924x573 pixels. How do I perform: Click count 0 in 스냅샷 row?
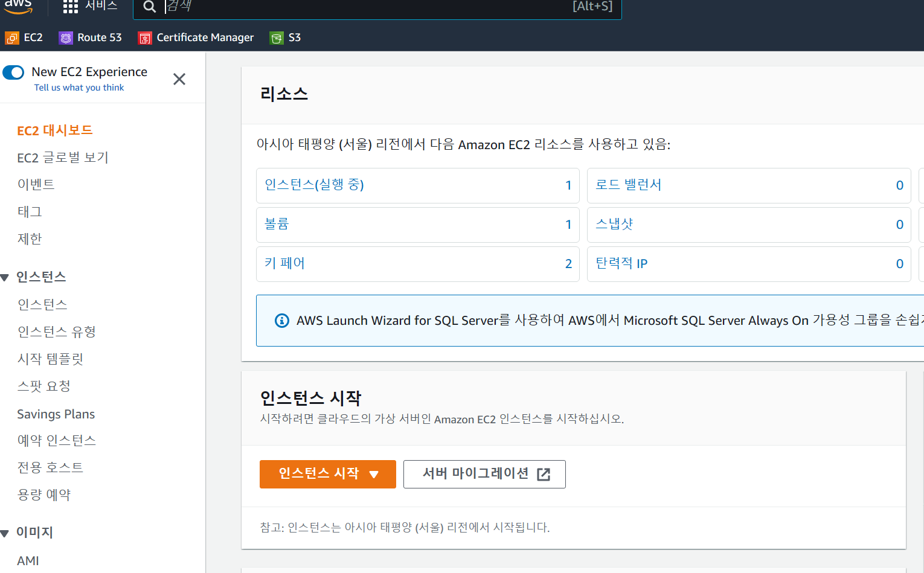900,225
